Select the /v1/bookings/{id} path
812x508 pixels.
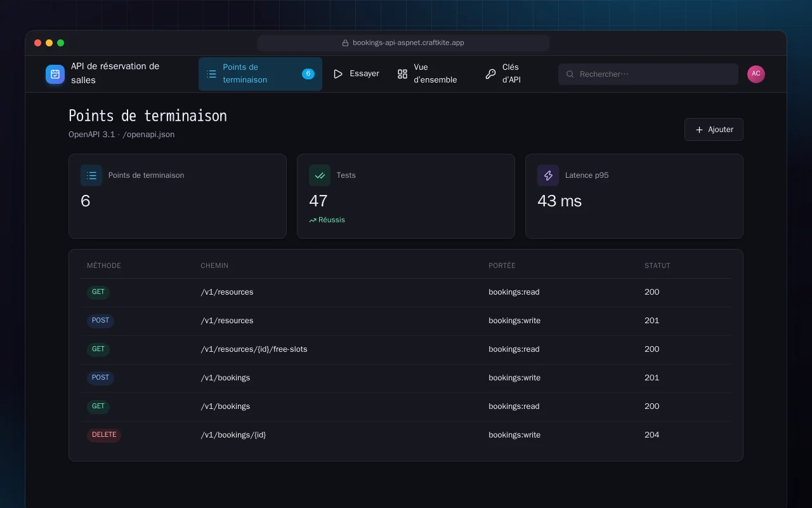click(x=233, y=435)
